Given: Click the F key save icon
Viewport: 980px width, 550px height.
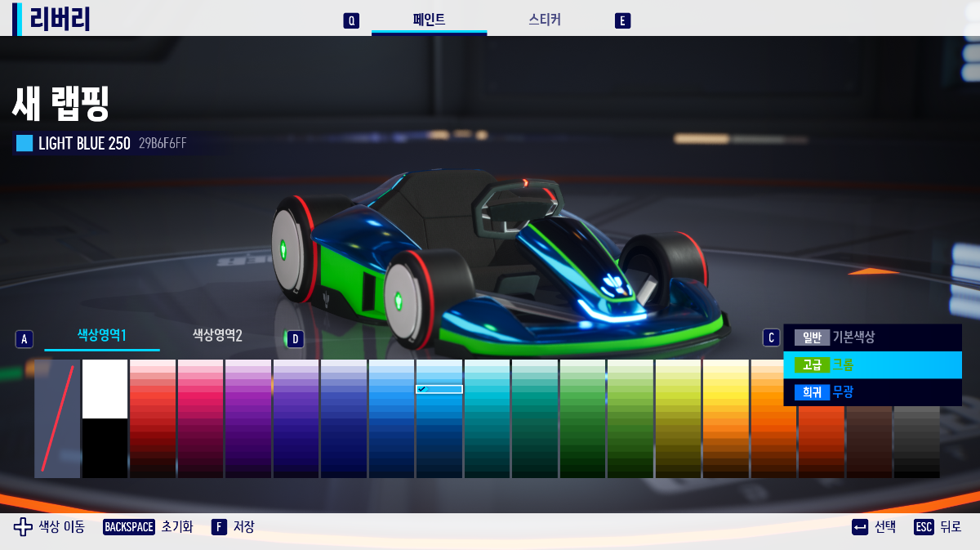Looking at the screenshot, I should click(x=219, y=527).
